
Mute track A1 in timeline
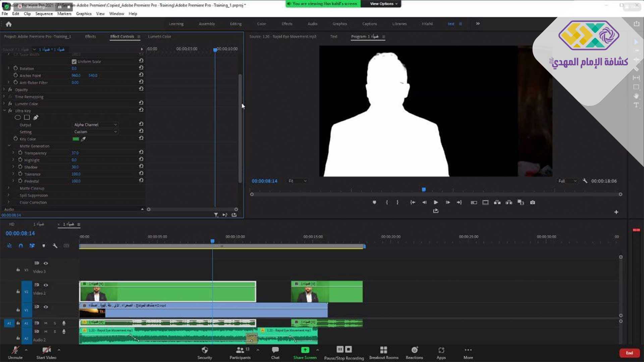(x=46, y=323)
